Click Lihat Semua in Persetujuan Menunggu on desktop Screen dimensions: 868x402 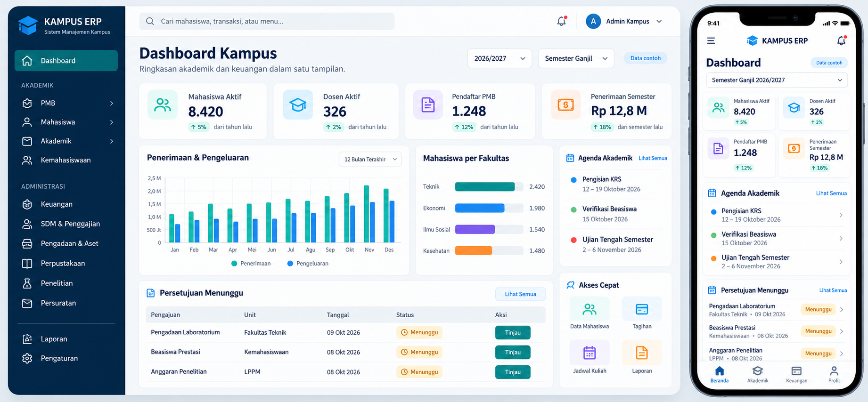[520, 294]
